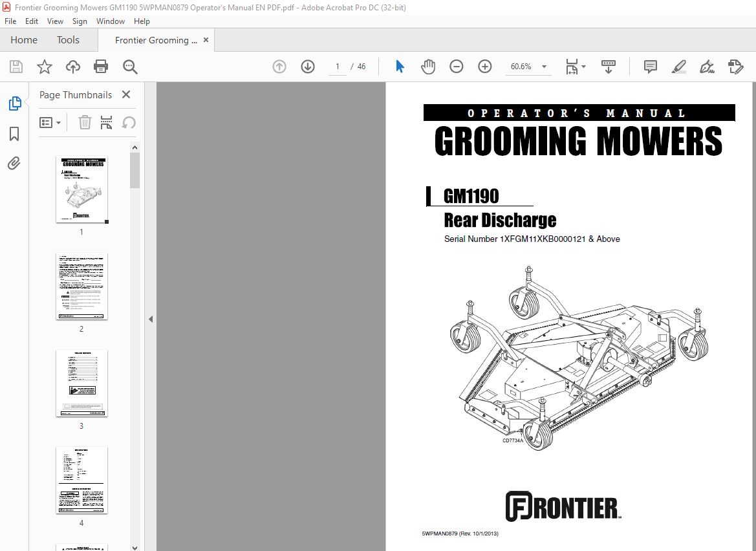Click the upload to cloud icon
Screen dimensions: 756x551
pos(73,67)
